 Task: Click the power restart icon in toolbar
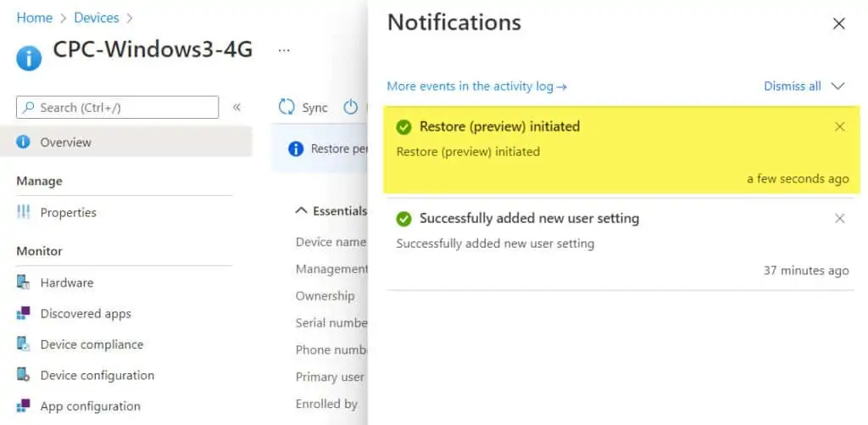(350, 107)
